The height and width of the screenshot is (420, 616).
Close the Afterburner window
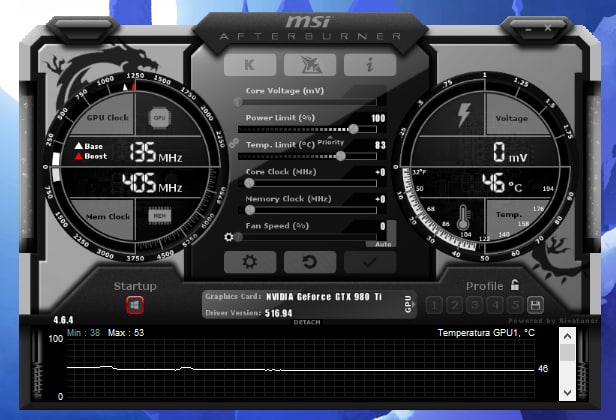click(548, 28)
